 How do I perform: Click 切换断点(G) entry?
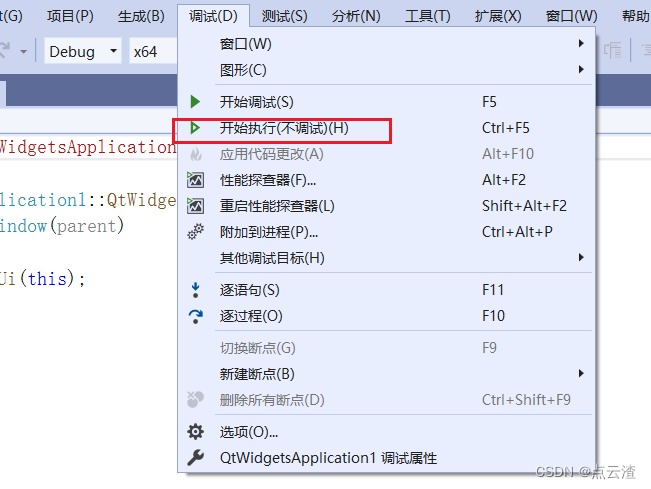[386, 348]
